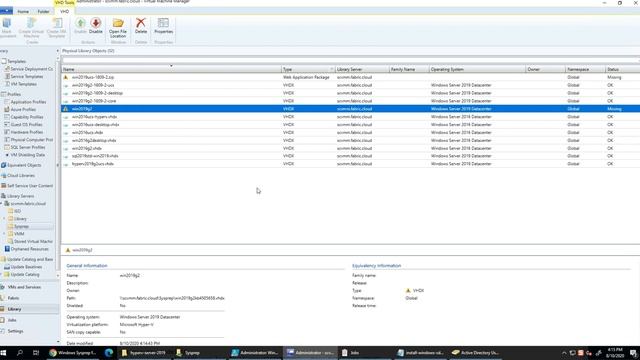Click the Mark Equivalent ribbon icon

coord(7,28)
